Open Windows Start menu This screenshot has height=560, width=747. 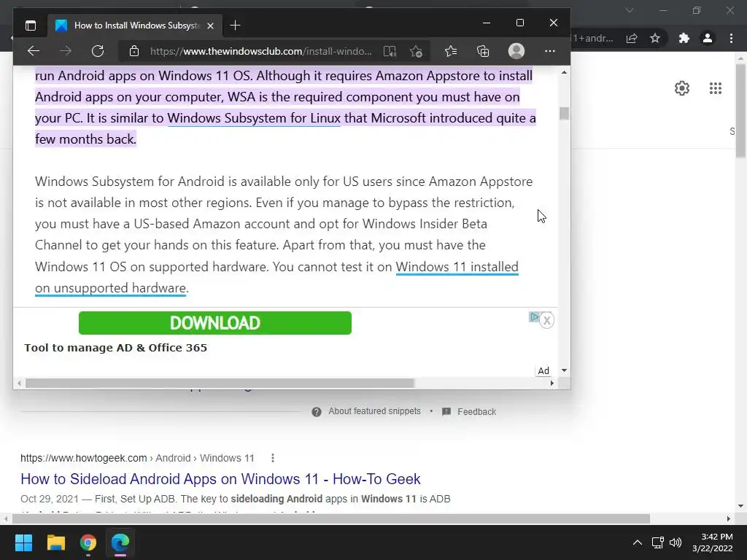[x=23, y=542]
